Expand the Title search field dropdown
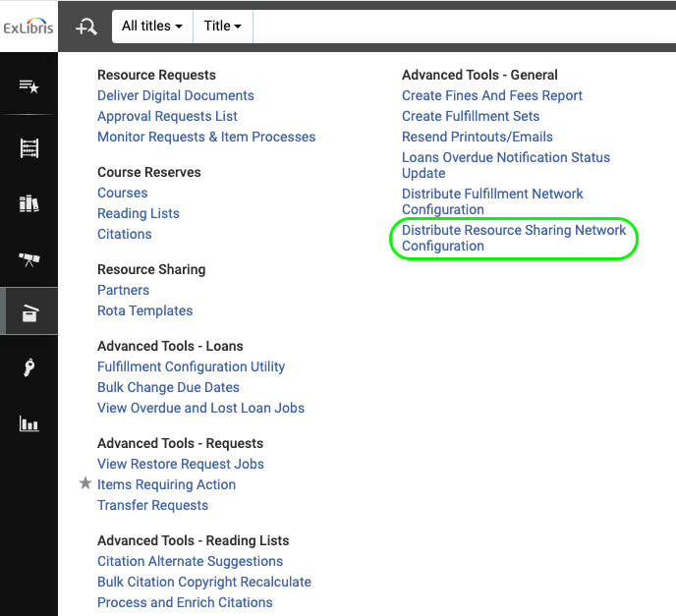The image size is (676, 616). [x=223, y=27]
